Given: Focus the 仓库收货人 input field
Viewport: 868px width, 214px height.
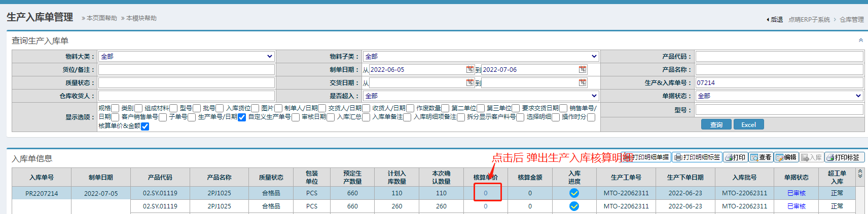Looking at the screenshot, I should [x=187, y=96].
